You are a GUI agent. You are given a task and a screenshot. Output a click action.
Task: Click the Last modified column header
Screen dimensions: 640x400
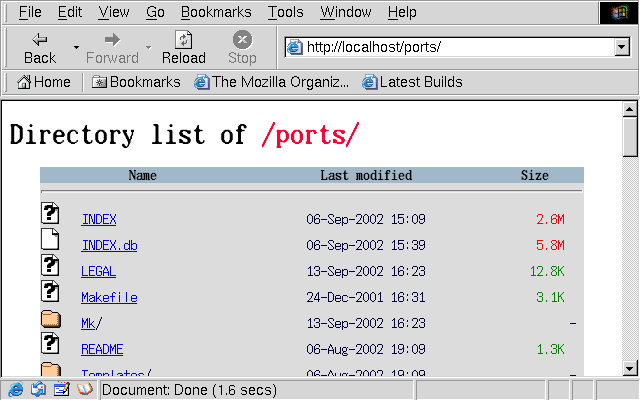[366, 176]
